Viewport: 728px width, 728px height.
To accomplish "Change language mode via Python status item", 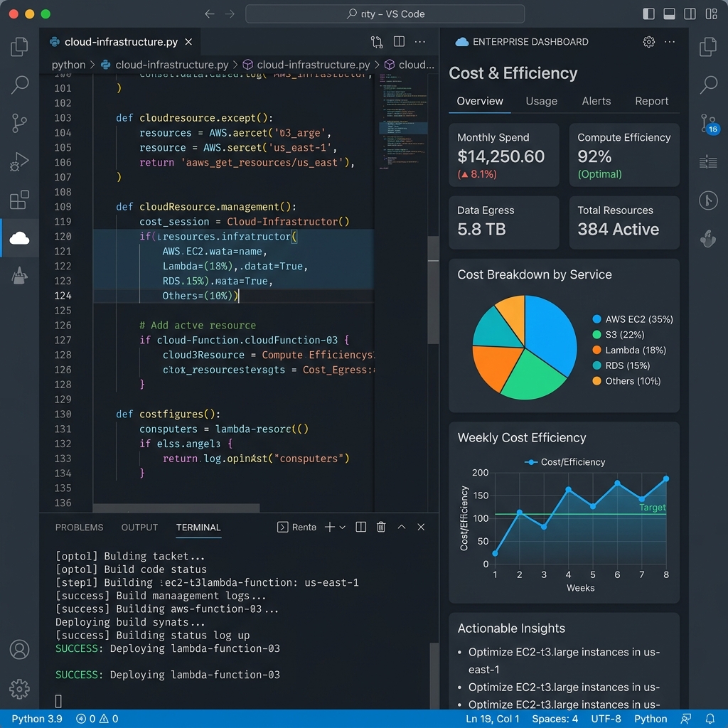I will pyautogui.click(x=651, y=719).
